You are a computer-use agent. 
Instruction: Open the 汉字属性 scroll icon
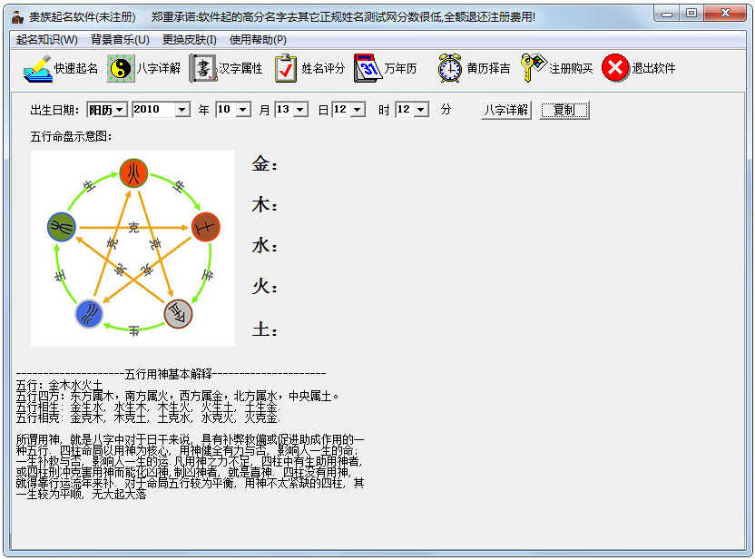203,68
